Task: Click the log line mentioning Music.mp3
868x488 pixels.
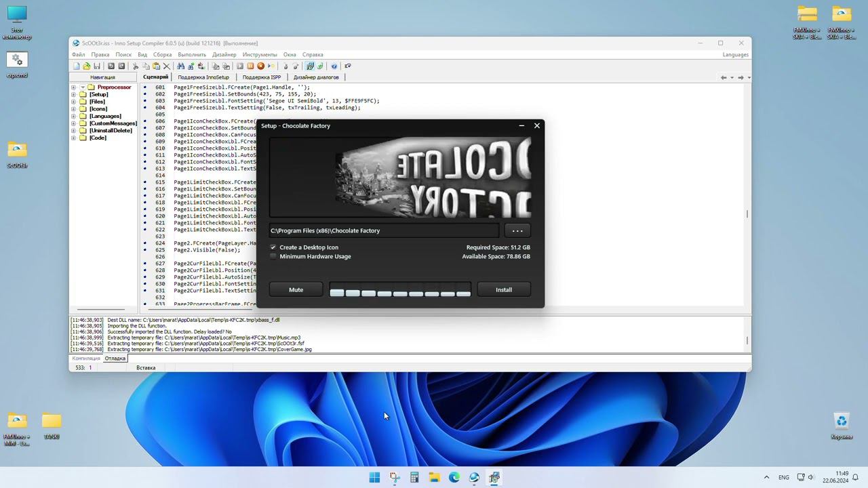Action: 185,338
